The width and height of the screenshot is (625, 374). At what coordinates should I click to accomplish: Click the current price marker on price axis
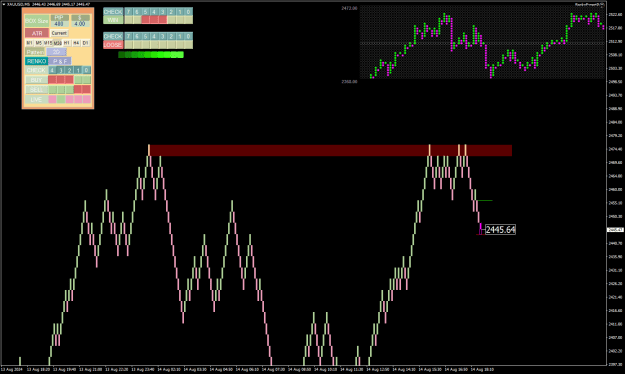tap(614, 230)
